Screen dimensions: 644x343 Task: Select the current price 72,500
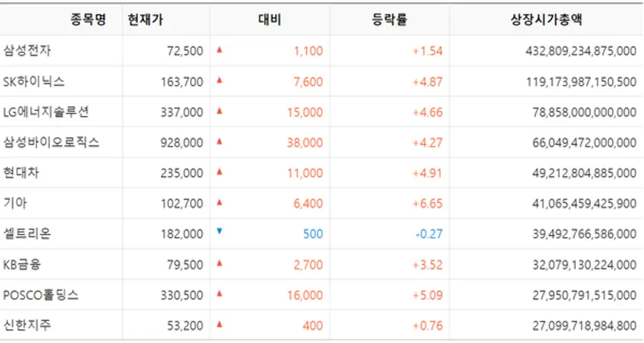point(185,51)
